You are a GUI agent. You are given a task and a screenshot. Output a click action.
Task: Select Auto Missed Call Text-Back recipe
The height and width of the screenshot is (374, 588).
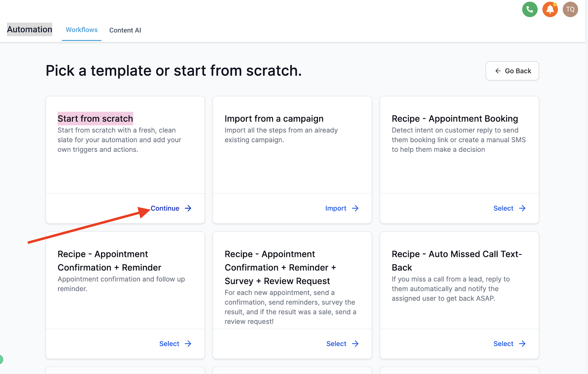[x=509, y=344]
